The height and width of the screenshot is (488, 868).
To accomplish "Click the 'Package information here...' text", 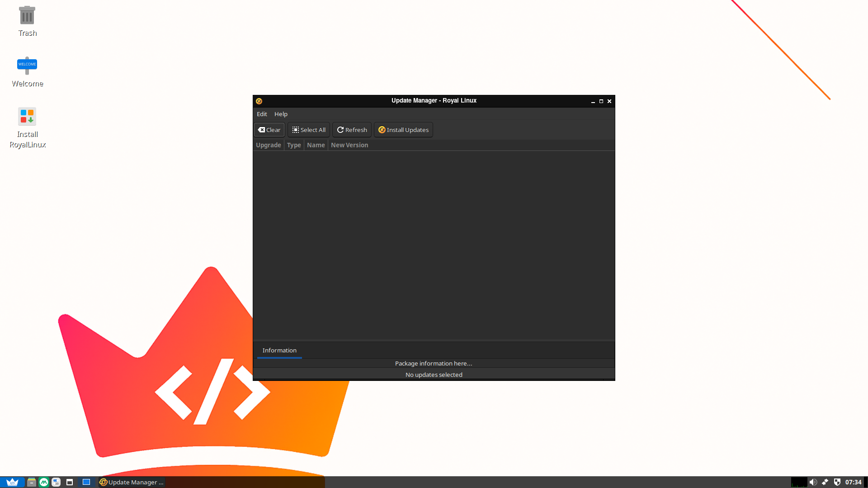I will tap(434, 363).
